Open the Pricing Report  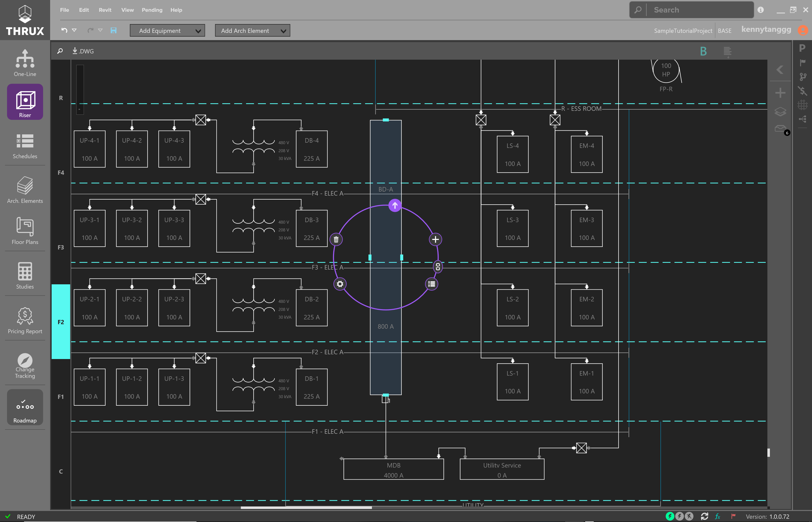(25, 320)
